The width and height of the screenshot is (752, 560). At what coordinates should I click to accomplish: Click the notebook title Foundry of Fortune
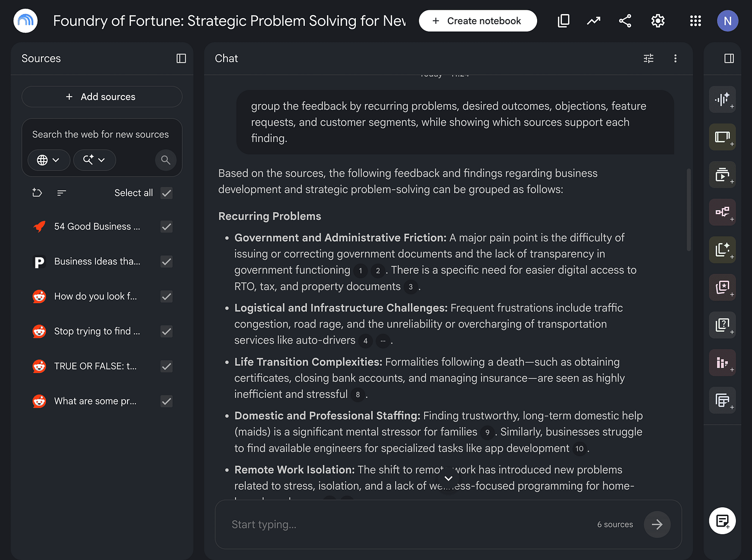[x=229, y=21]
